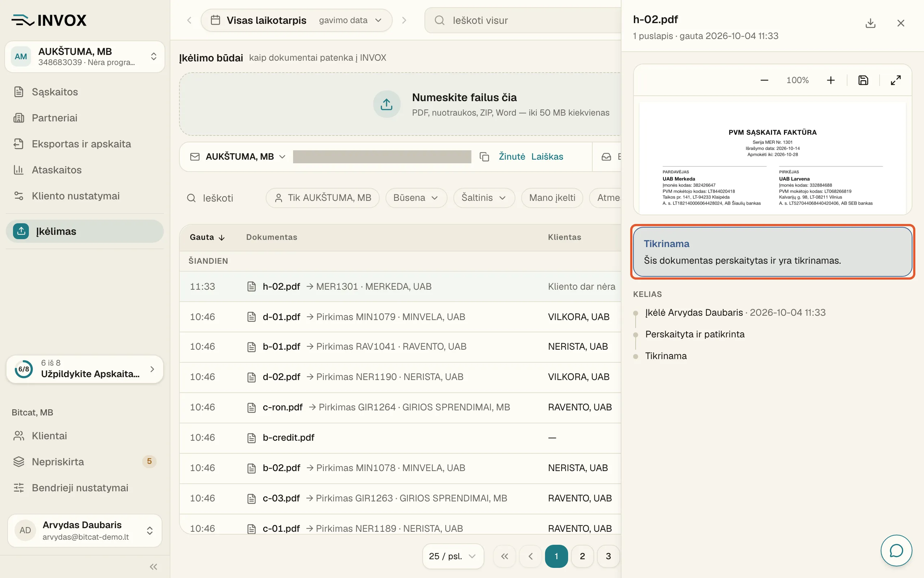The height and width of the screenshot is (578, 924).
Task: Go to the next date period
Action: pyautogui.click(x=404, y=20)
